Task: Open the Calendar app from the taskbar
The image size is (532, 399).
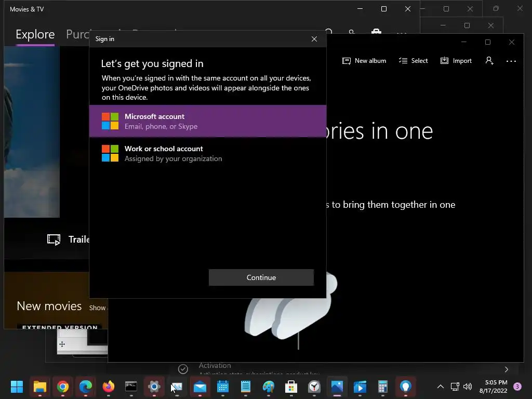Action: click(x=223, y=387)
